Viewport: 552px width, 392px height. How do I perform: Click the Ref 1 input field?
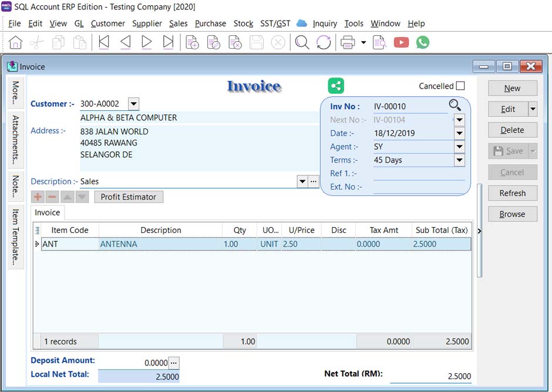(419, 174)
